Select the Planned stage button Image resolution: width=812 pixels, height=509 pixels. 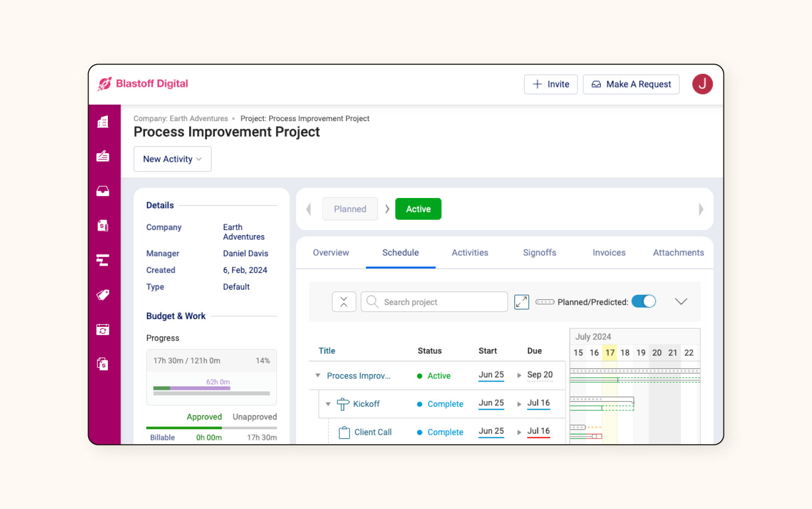click(350, 209)
